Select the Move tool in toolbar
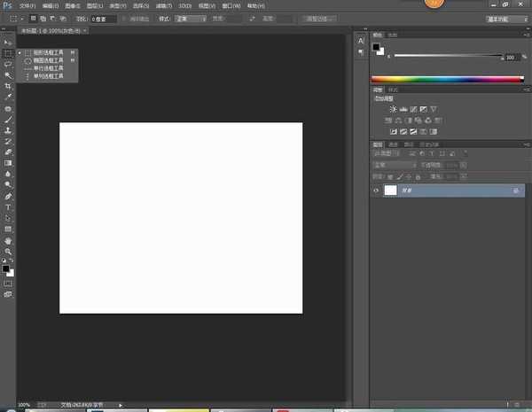Image resolution: width=532 pixels, height=412 pixels. (x=8, y=43)
